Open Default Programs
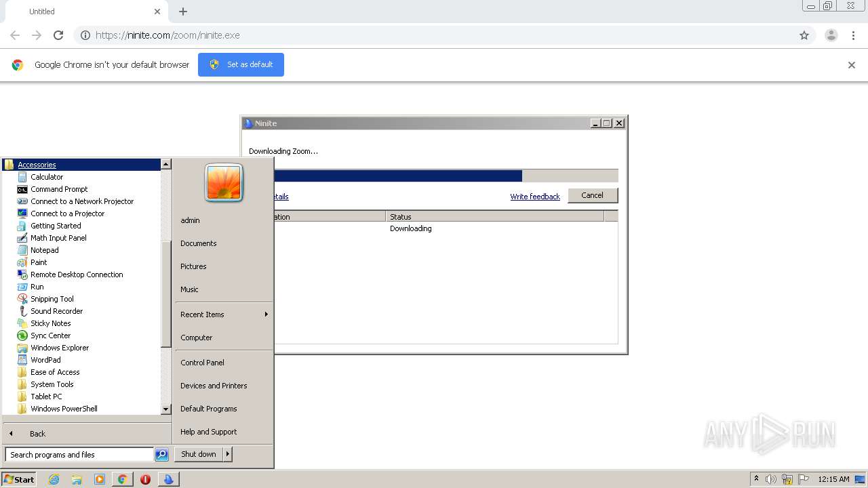This screenshot has width=868, height=488. point(208,409)
